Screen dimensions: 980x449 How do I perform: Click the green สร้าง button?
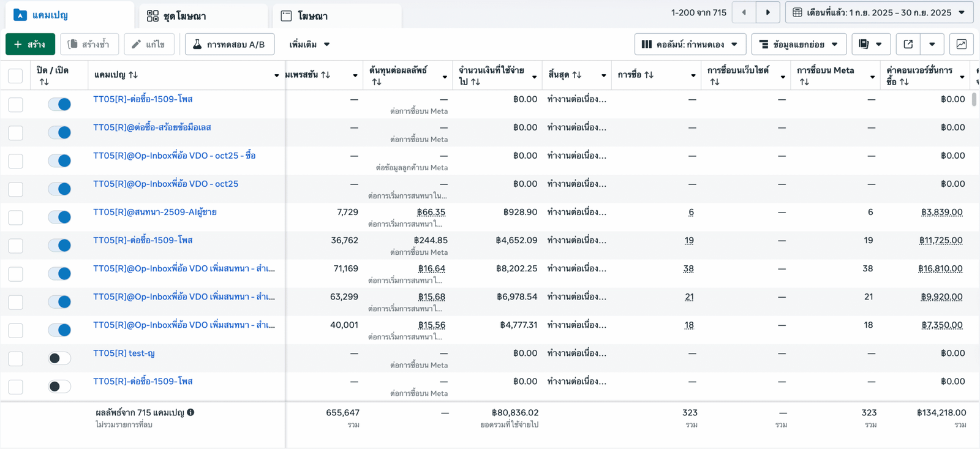30,44
